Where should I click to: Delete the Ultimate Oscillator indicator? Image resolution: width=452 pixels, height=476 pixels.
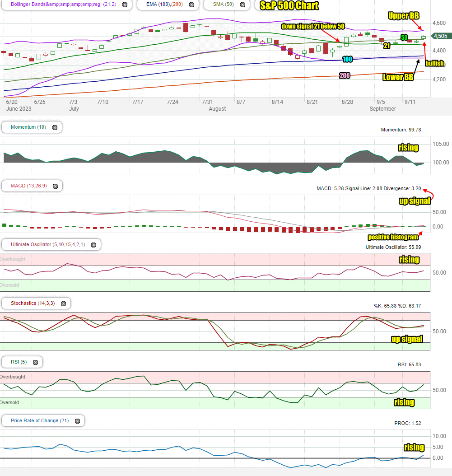pyautogui.click(x=94, y=245)
